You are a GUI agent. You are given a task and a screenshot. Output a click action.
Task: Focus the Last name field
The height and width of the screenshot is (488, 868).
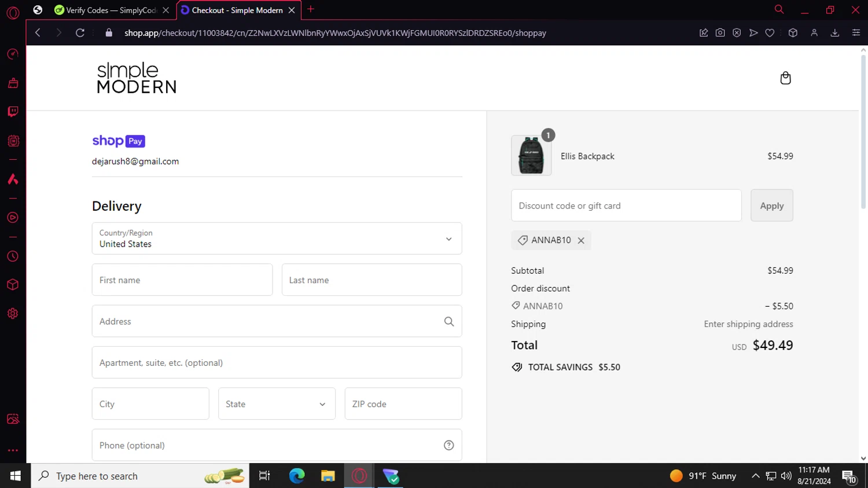[x=372, y=280]
